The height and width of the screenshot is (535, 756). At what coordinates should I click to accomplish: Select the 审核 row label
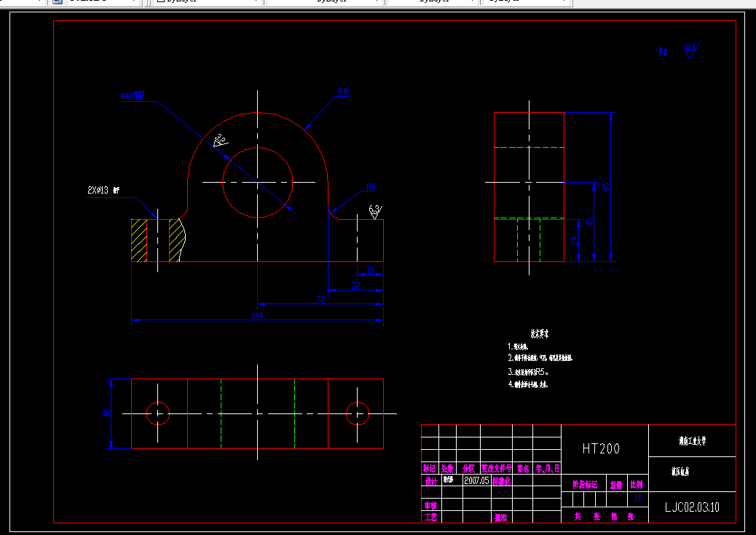[x=430, y=506]
